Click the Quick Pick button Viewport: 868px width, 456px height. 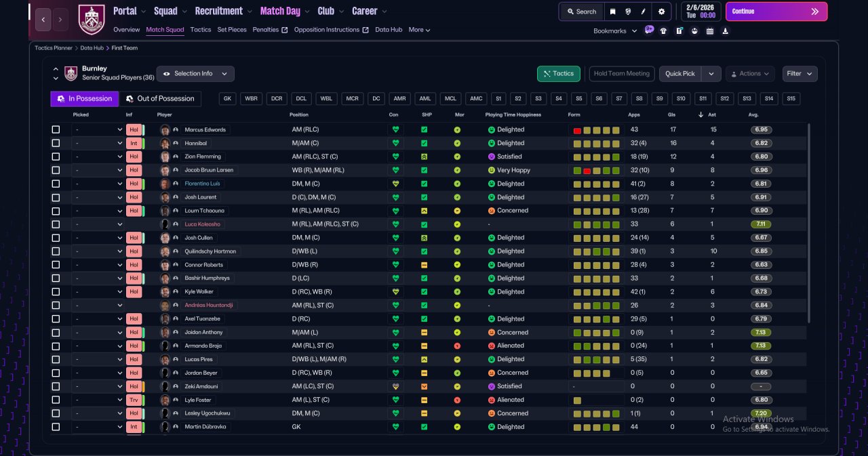(680, 74)
